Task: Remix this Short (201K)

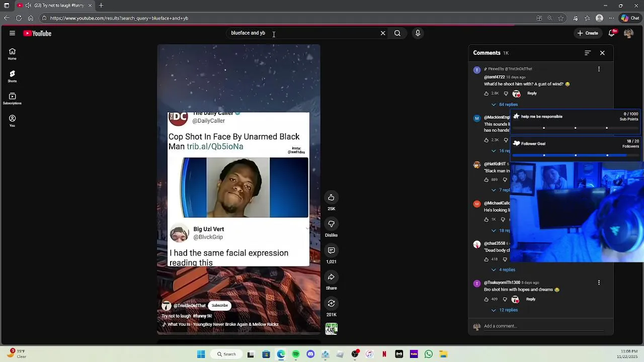Action: coord(331,303)
